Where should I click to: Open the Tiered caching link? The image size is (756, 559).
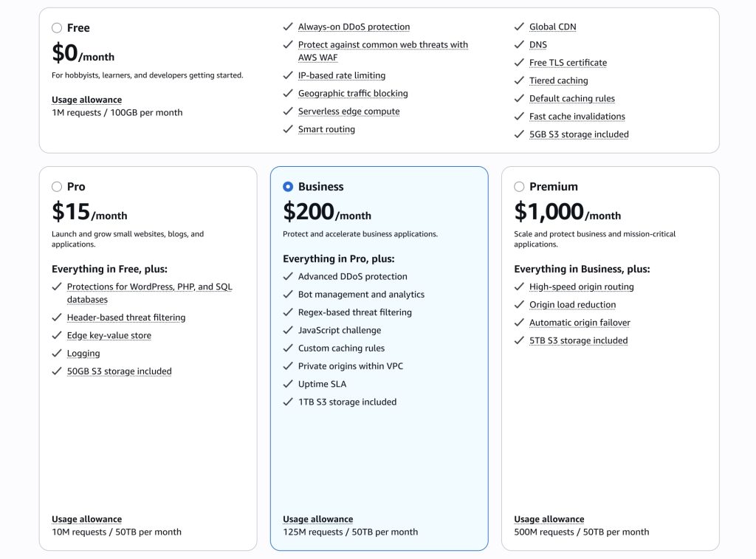click(559, 80)
